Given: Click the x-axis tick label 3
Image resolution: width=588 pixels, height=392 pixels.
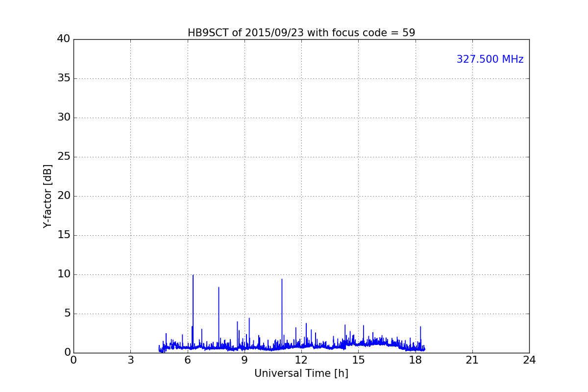Looking at the screenshot, I should pos(130,360).
